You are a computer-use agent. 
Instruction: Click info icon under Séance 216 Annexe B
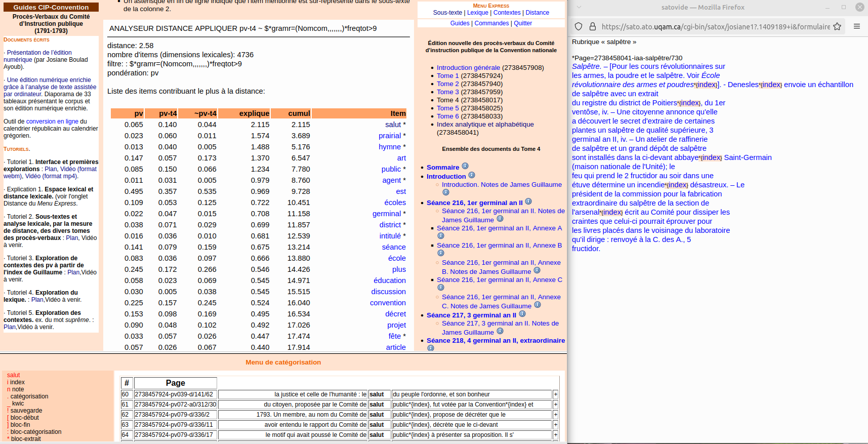pyautogui.click(x=441, y=253)
